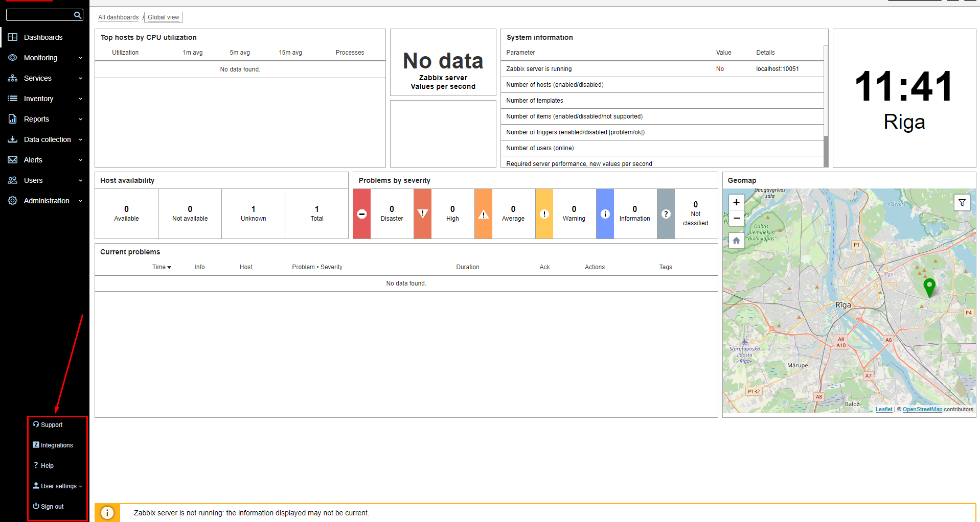
Task: Click the Services hierarchy icon
Action: coord(13,78)
